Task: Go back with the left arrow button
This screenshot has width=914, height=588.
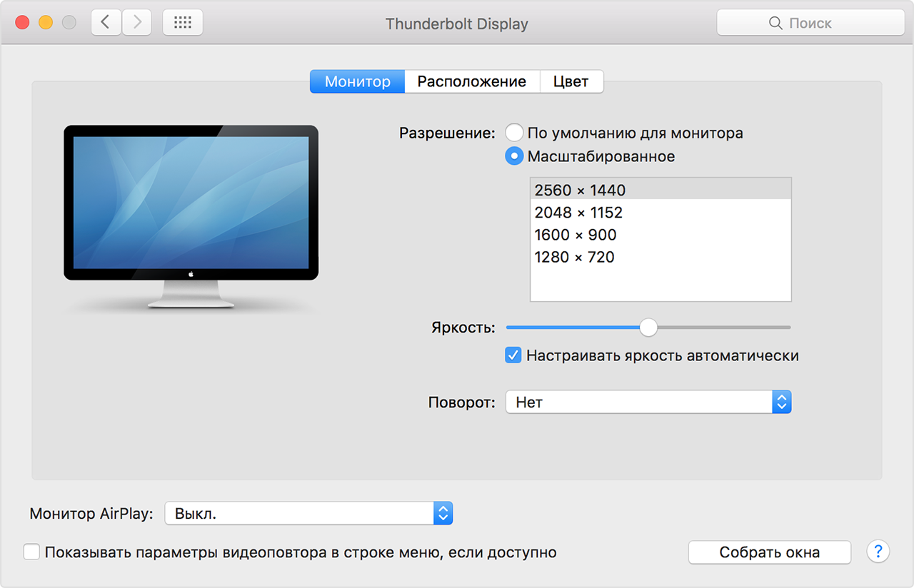Action: click(106, 23)
